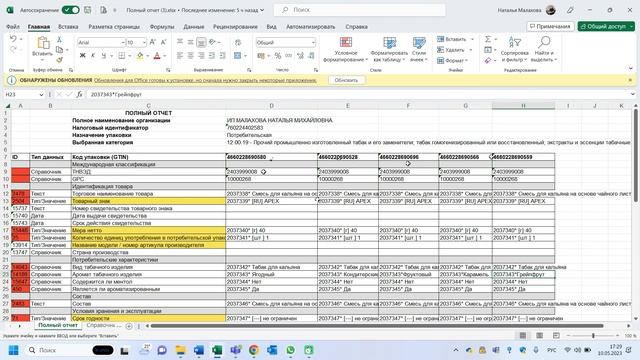Open Conditional Formatting (Условное форматирование)
Viewport: 640px width, 360px height.
[346, 49]
